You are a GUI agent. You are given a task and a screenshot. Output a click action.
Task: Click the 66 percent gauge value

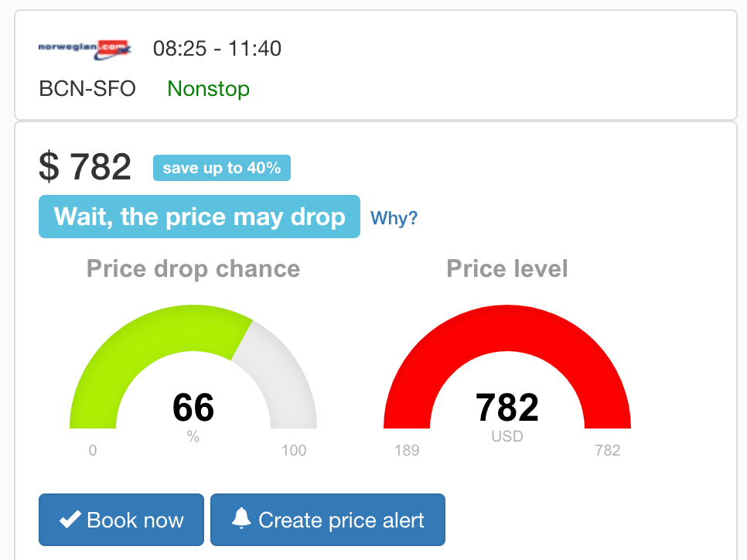pyautogui.click(x=193, y=407)
